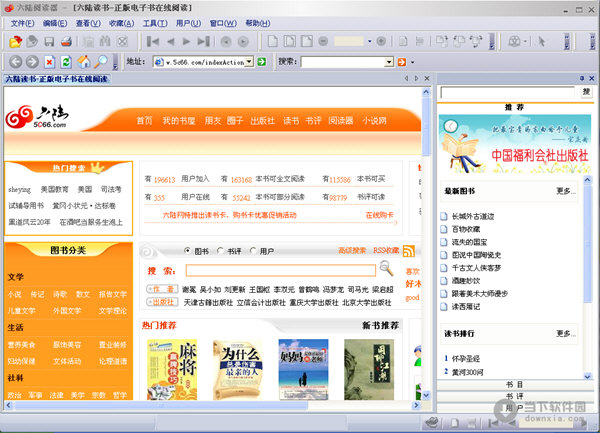Expand the 书 评 panel section
The height and width of the screenshot is (433, 600).
514,396
